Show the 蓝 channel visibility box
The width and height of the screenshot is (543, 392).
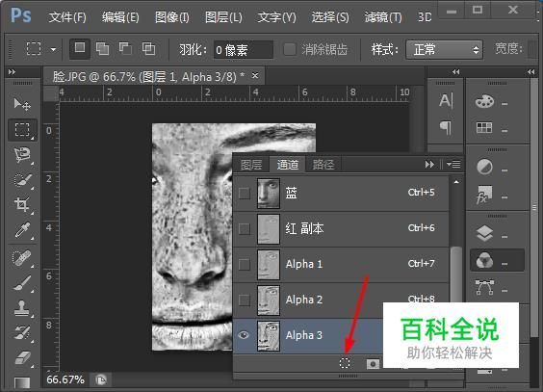(x=245, y=194)
